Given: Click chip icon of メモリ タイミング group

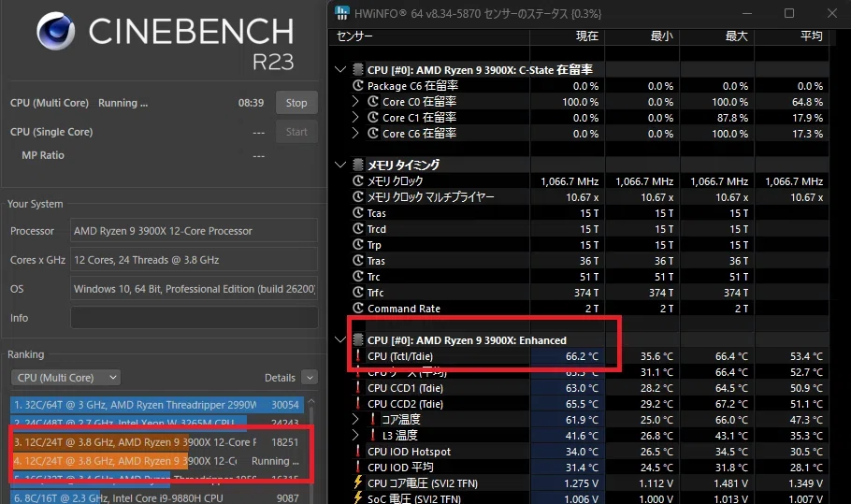Looking at the screenshot, I should click(357, 165).
